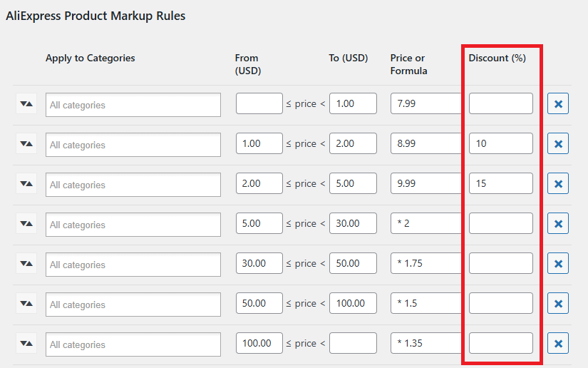Click To field showing 30.00
The image size is (588, 368).
(354, 223)
